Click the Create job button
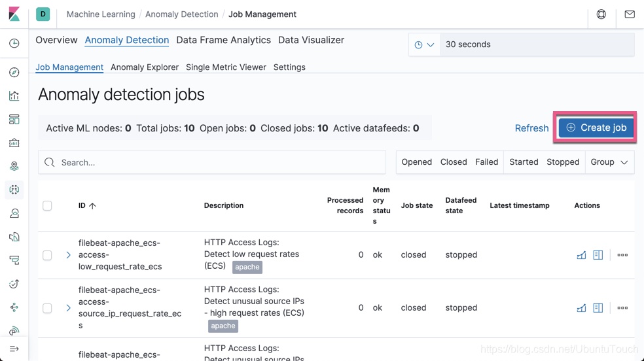Image resolution: width=644 pixels, height=361 pixels. pyautogui.click(x=596, y=128)
